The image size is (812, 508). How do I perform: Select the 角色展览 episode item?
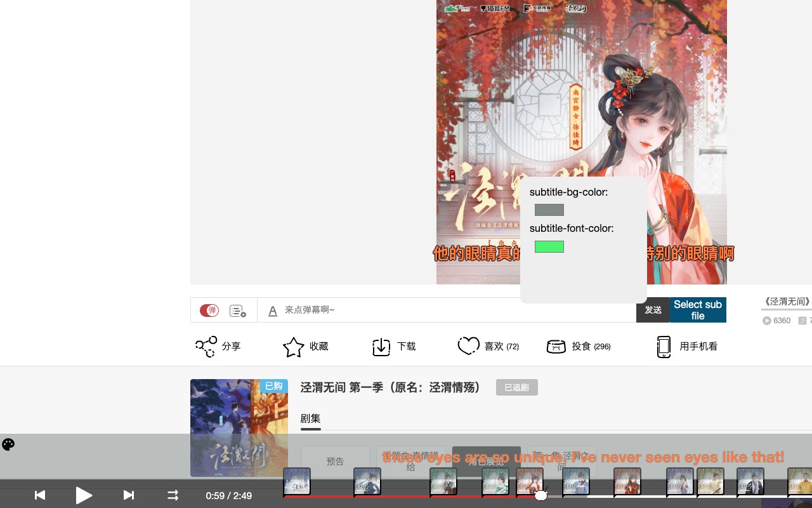point(486,462)
